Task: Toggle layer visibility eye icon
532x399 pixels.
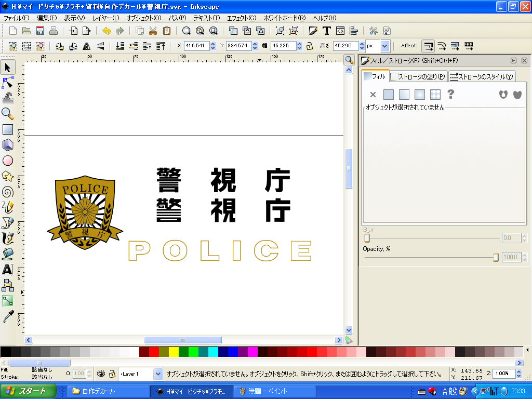Action: point(101,374)
